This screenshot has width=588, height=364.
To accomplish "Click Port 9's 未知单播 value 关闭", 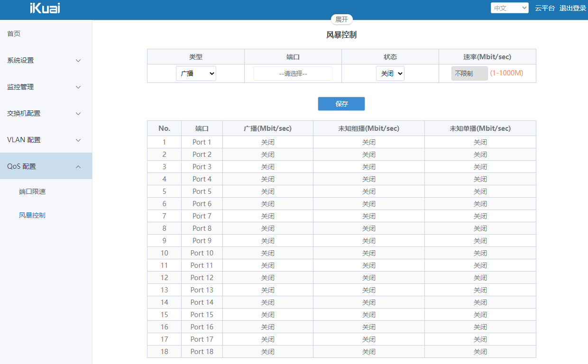I will pos(480,241).
